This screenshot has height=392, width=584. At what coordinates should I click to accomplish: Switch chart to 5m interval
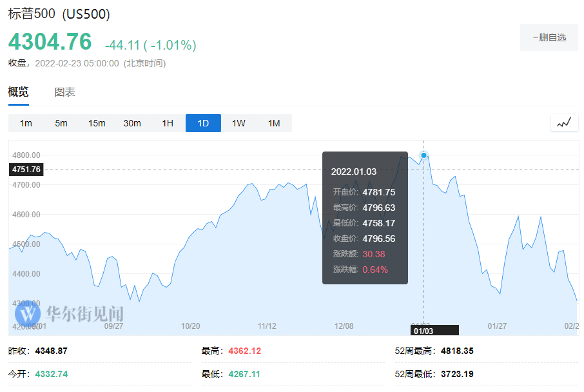click(61, 123)
